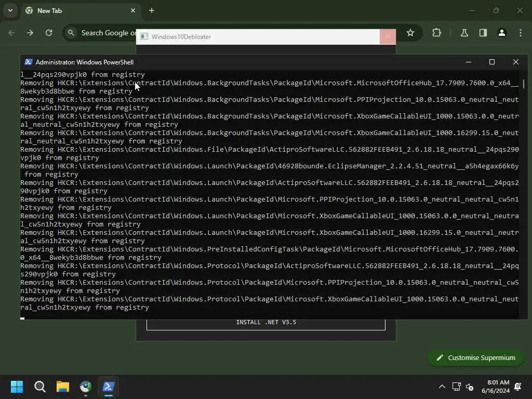Click the Customise Supermium button
532x399 pixels.
476,357
